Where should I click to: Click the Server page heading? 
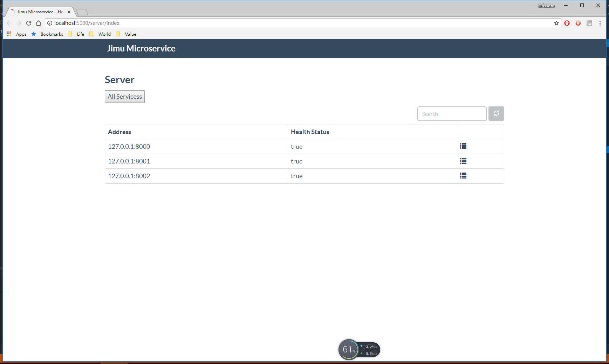pos(119,80)
